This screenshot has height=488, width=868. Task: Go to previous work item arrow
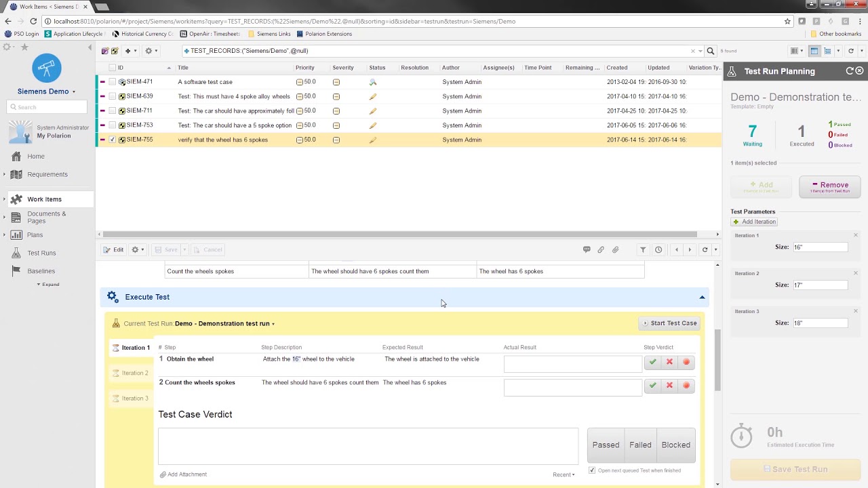tap(676, 249)
